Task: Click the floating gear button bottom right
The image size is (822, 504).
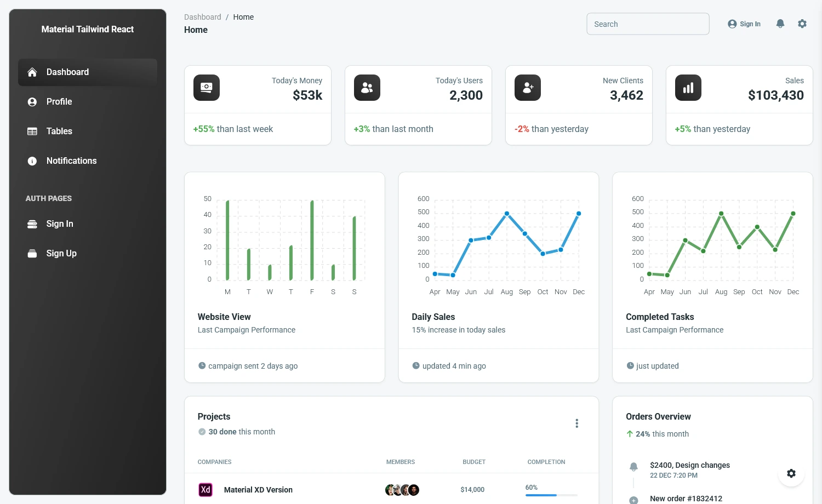Action: coord(791,473)
